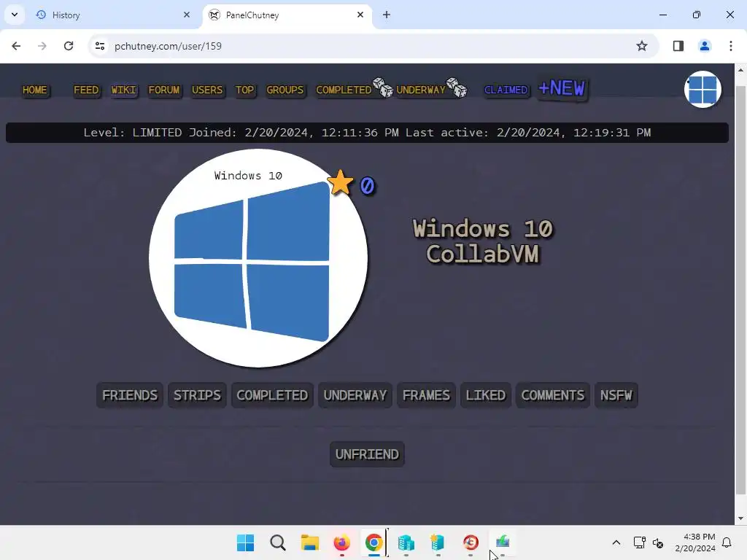The width and height of the screenshot is (747, 560).
Task: Click the random dice icon next to UNDERWAY
Action: pos(457,87)
